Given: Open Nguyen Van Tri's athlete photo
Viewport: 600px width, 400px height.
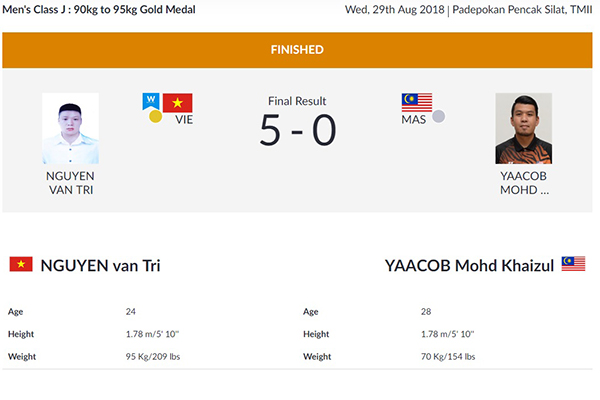Looking at the screenshot, I should point(70,128).
